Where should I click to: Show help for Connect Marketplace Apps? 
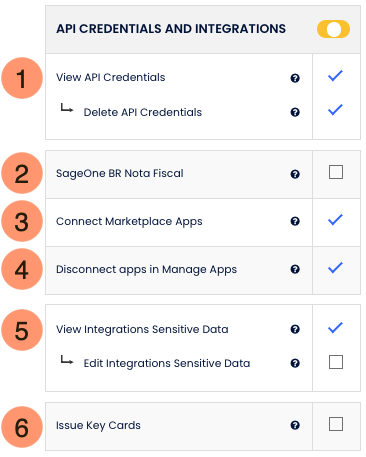[x=295, y=221]
